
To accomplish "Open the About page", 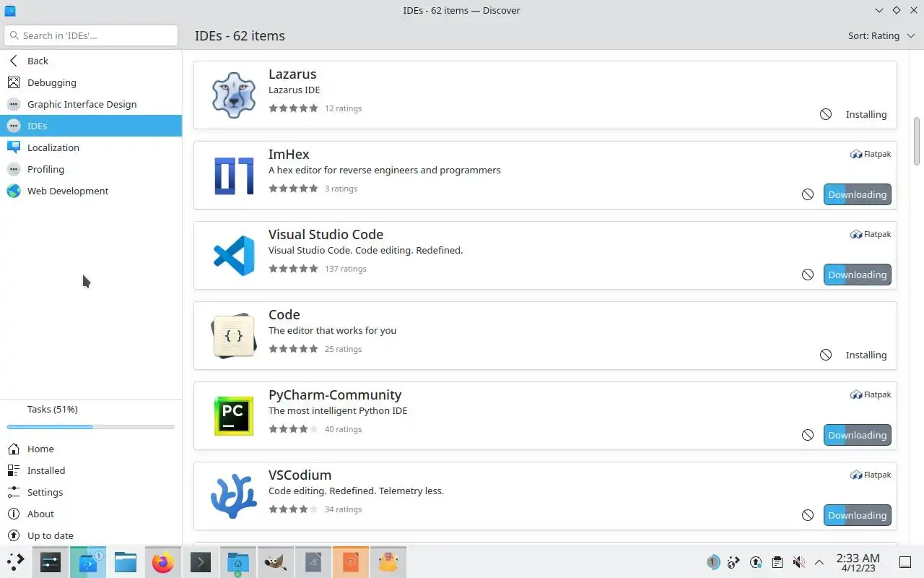I will coord(91,514).
